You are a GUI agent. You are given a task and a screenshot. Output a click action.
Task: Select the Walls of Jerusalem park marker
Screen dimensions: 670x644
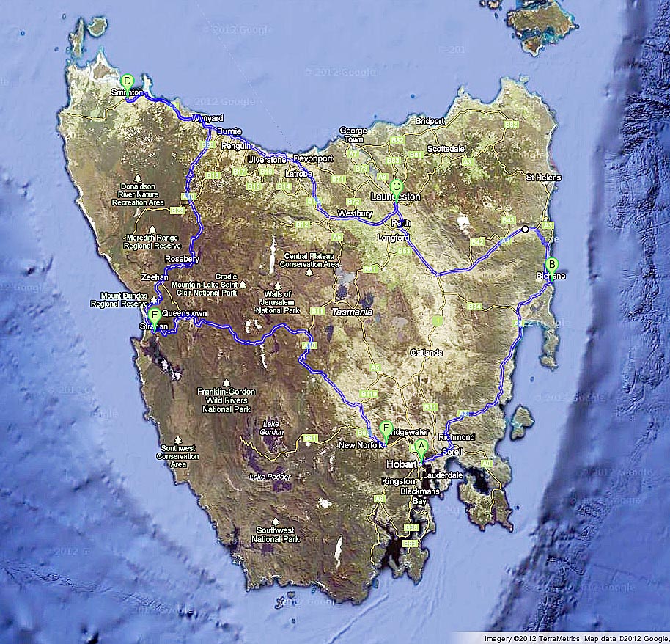pos(277,285)
